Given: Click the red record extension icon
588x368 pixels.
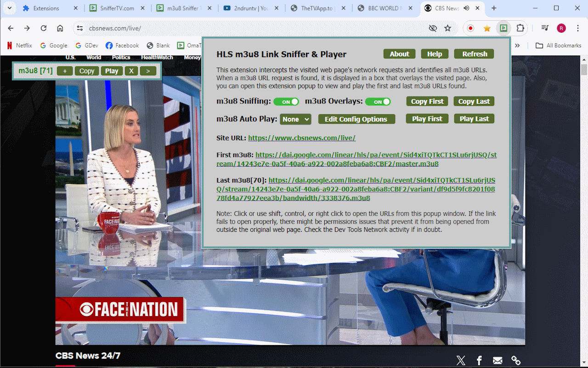Looking at the screenshot, I should click(470, 28).
